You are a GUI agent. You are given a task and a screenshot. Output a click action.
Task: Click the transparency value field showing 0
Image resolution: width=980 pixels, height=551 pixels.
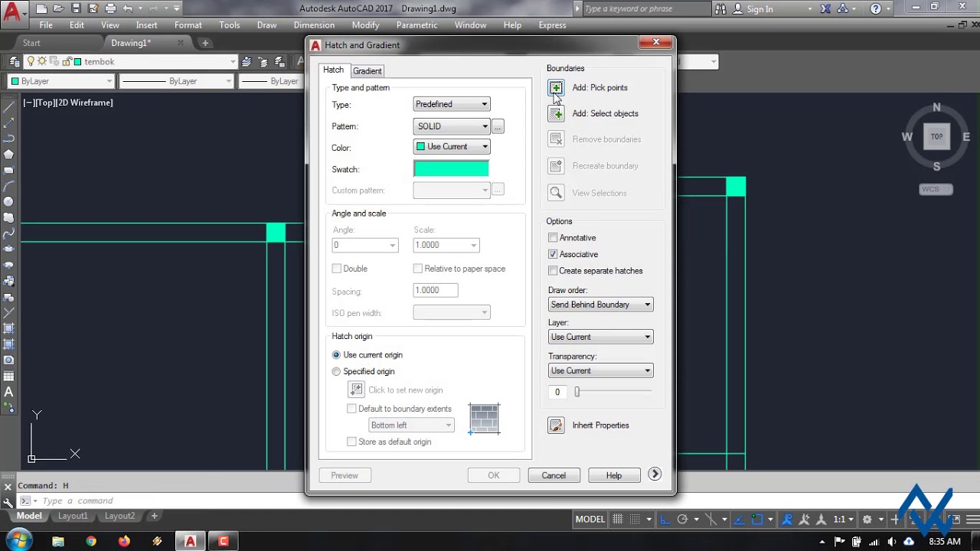click(558, 392)
